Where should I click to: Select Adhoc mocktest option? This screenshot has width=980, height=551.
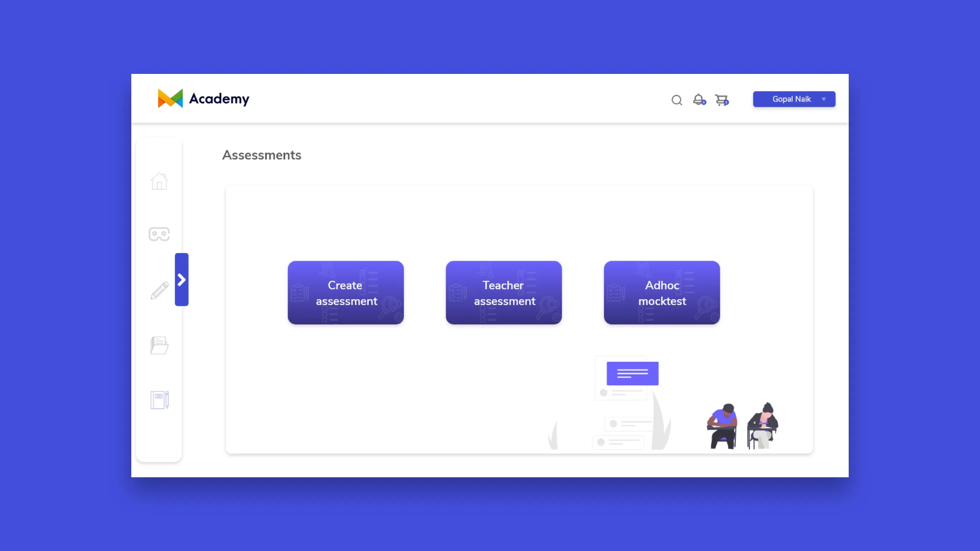click(661, 293)
